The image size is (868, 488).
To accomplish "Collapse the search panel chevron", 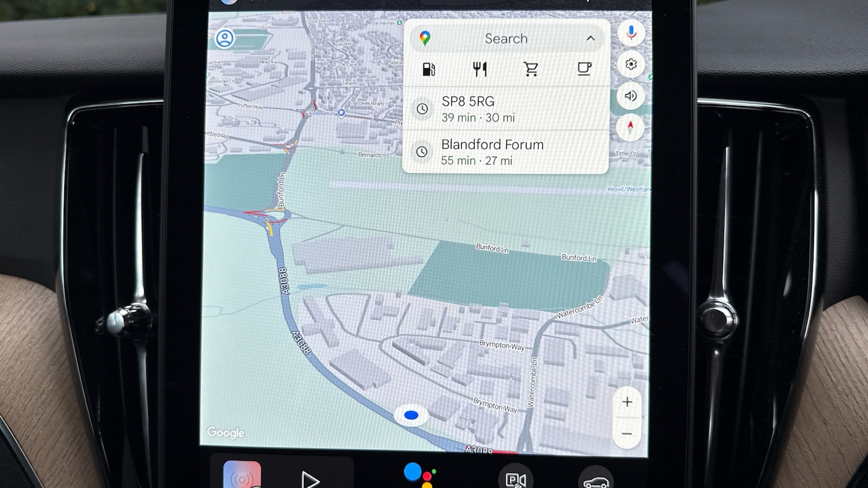I will pyautogui.click(x=590, y=39).
